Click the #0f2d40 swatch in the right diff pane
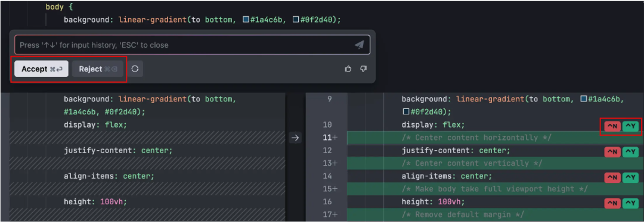The image size is (644, 224). tap(405, 111)
